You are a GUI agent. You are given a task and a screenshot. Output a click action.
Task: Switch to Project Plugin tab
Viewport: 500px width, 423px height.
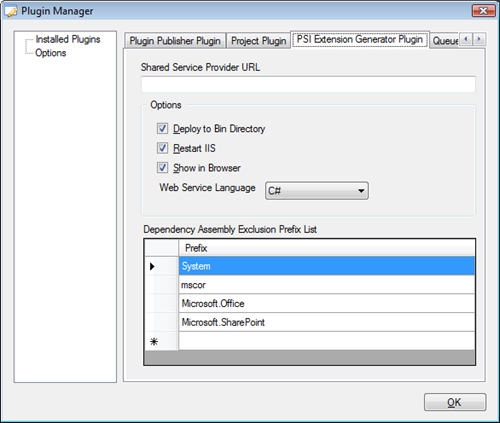pos(259,41)
